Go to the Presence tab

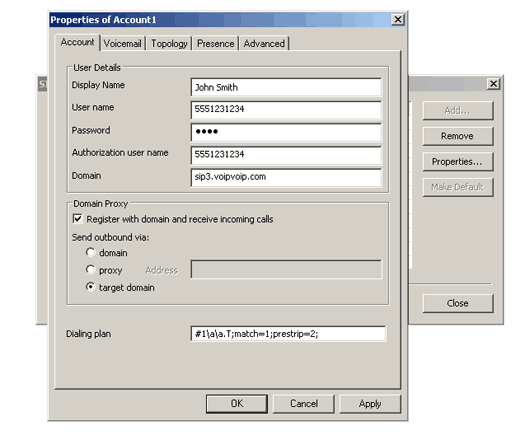coord(215,44)
